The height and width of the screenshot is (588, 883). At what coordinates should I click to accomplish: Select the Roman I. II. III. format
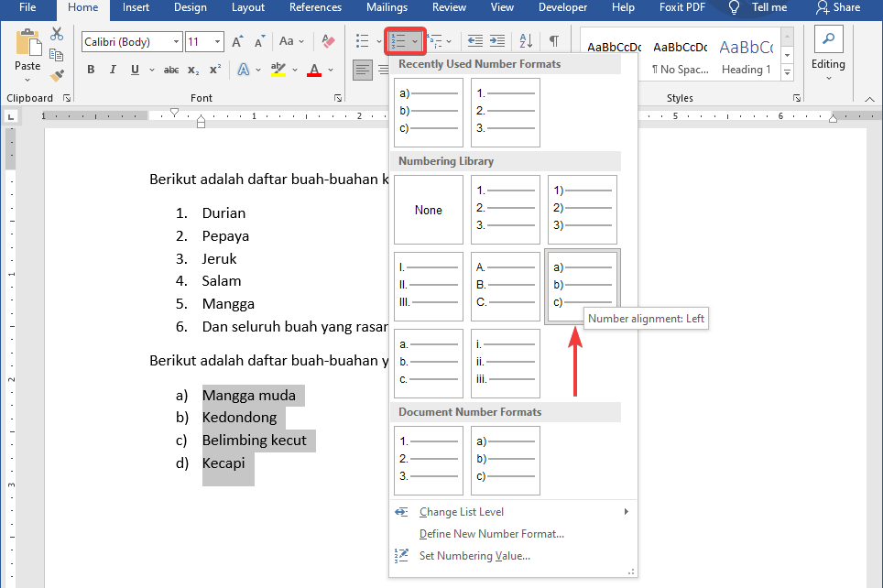(x=429, y=287)
